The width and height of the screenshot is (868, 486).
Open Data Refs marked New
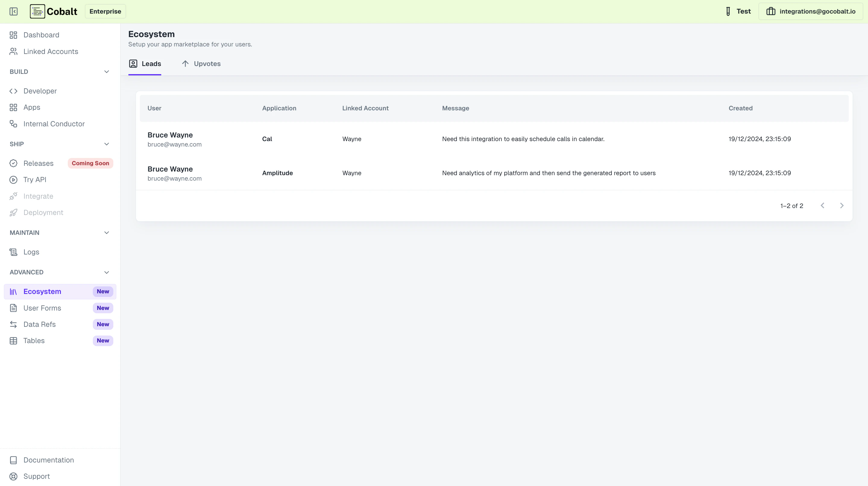(x=39, y=324)
